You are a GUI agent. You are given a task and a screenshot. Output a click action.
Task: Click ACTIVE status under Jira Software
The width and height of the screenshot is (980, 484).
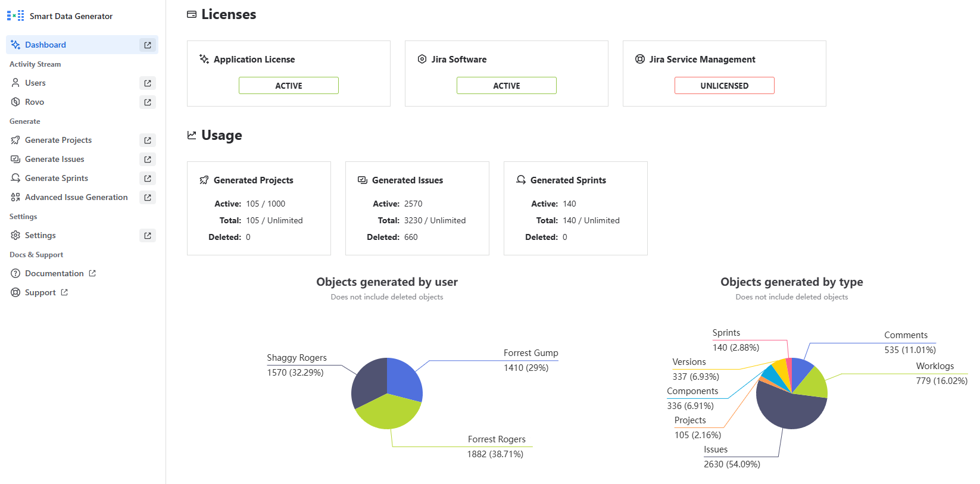pyautogui.click(x=507, y=86)
